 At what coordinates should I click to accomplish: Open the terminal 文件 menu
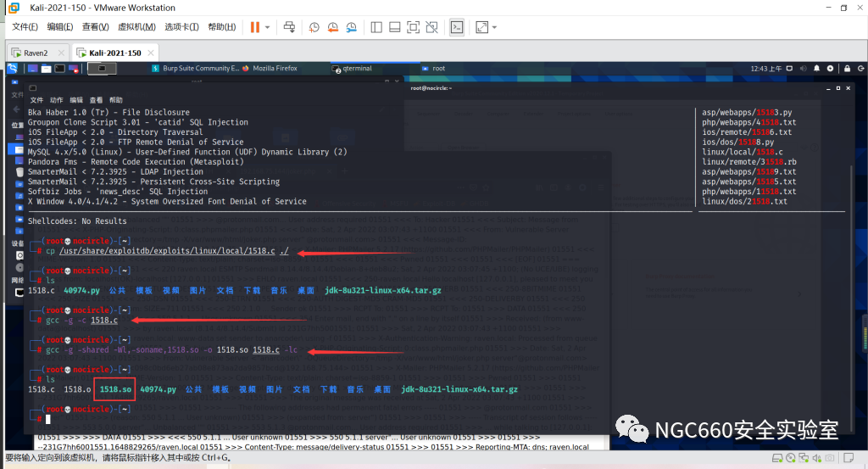pyautogui.click(x=36, y=100)
